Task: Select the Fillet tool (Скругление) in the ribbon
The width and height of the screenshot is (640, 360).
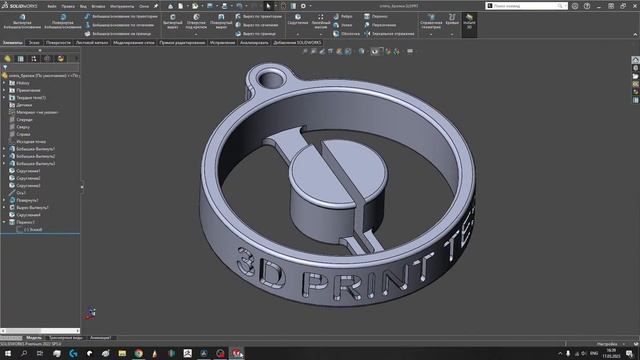Action: pyautogui.click(x=298, y=20)
